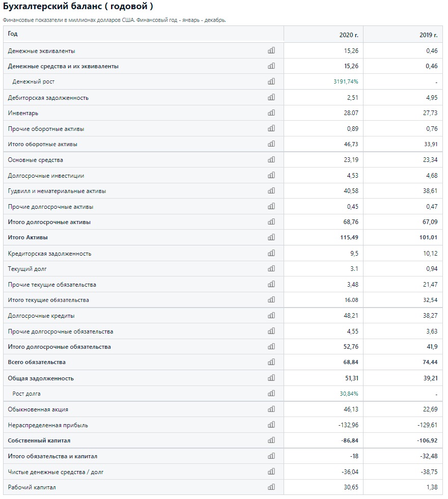The width and height of the screenshot is (448, 499).
Task: Show chart for Инвентарь row
Action: 271,113
